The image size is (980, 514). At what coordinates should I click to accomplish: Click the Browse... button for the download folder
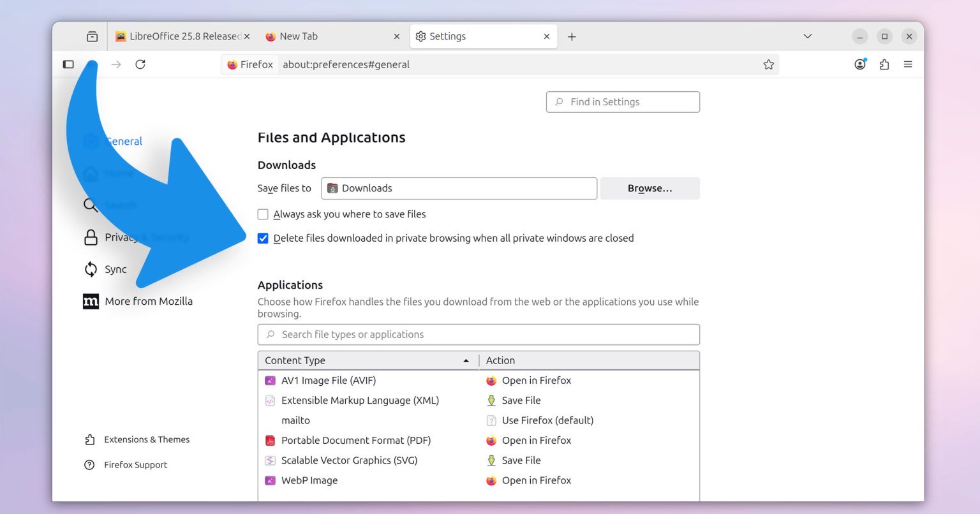coord(650,188)
